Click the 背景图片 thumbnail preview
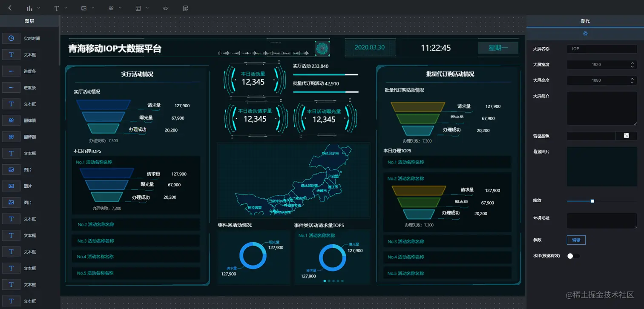Screen dimensions: 644x309 [602, 167]
